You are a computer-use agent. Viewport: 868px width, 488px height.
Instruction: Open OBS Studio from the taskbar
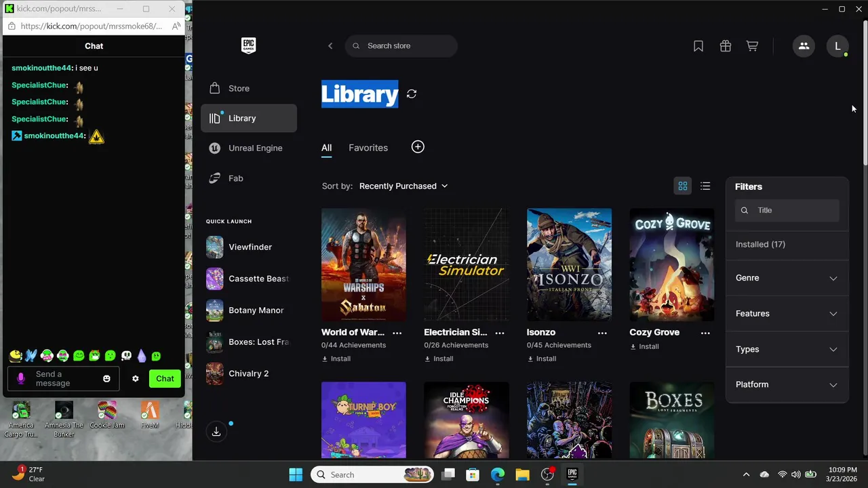pyautogui.click(x=547, y=474)
